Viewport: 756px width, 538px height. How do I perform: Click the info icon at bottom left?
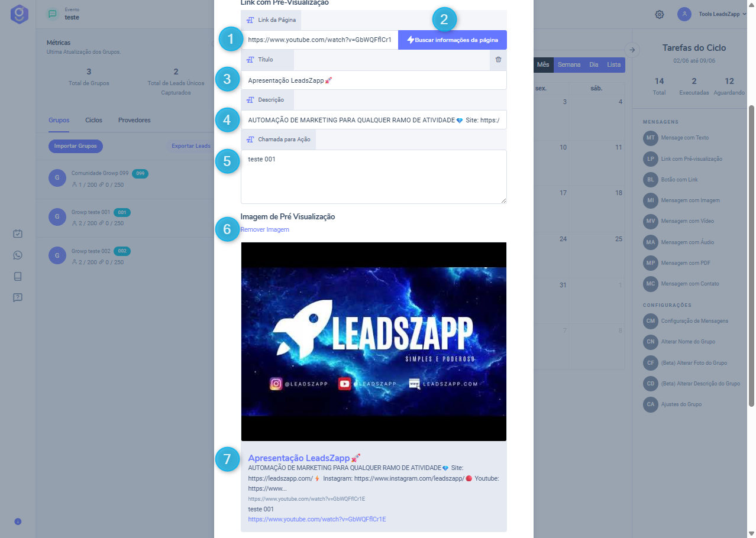[x=18, y=521]
